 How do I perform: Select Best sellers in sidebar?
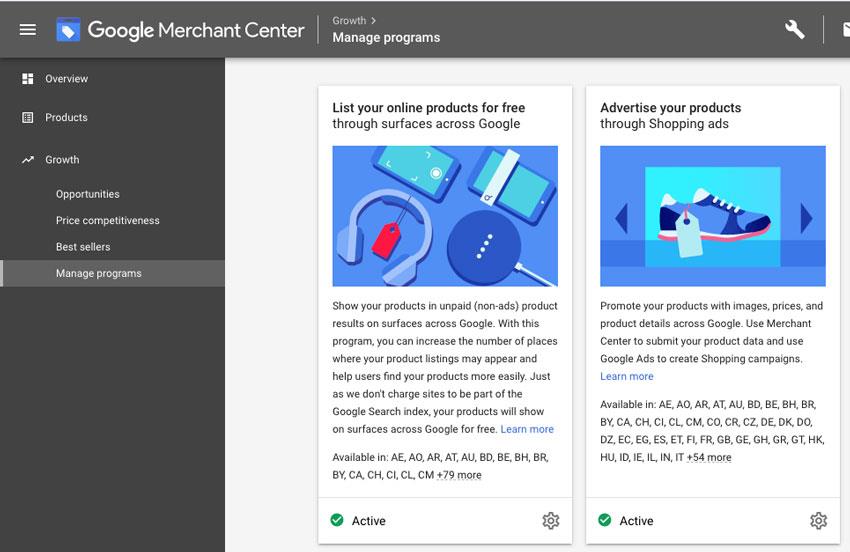(x=83, y=247)
